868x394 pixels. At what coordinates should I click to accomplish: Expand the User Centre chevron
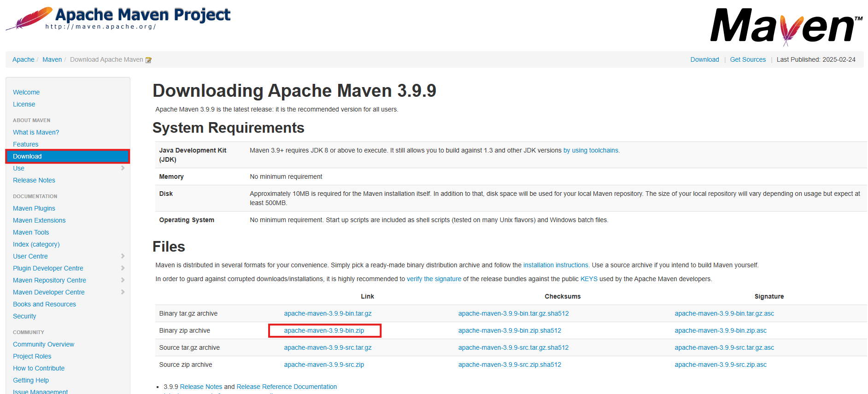[x=123, y=256]
